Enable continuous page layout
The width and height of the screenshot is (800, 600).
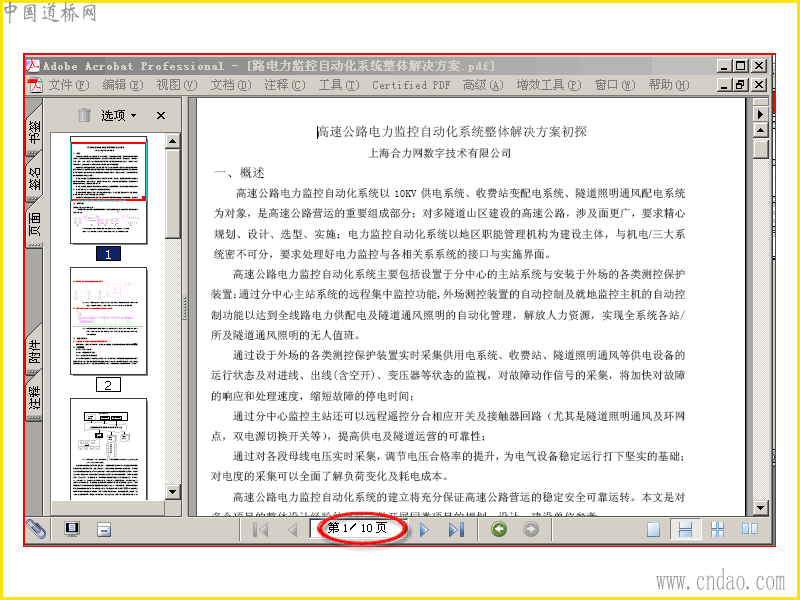click(685, 530)
